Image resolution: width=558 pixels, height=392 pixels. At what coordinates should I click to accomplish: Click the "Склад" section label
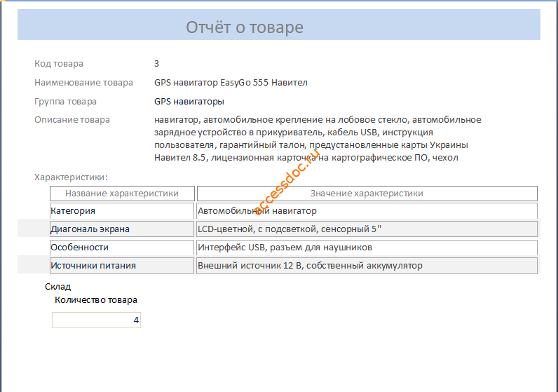tap(58, 287)
